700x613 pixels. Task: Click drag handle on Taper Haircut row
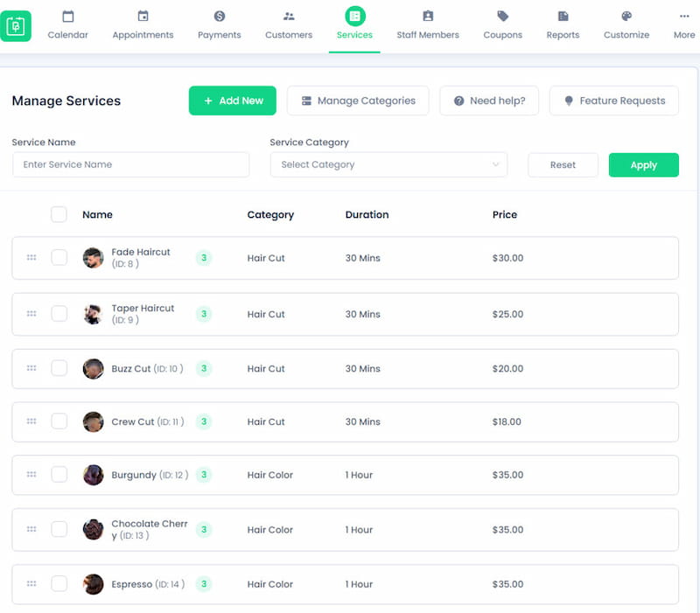[x=31, y=314]
